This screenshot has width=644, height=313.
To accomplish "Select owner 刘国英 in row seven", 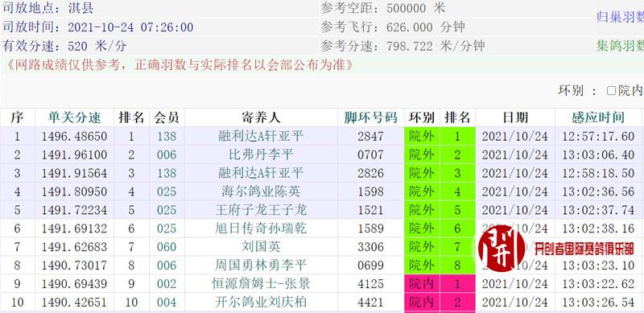I will tap(261, 247).
